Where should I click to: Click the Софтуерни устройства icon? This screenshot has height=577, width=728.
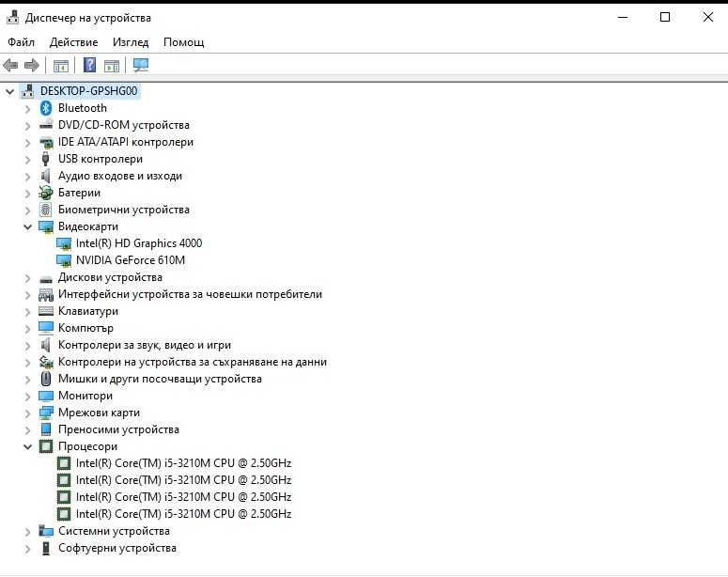45,548
